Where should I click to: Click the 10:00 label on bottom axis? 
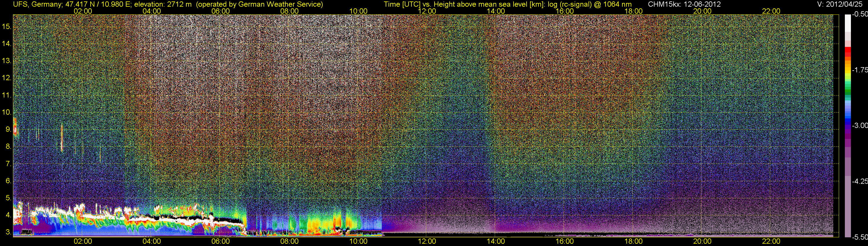(358, 241)
